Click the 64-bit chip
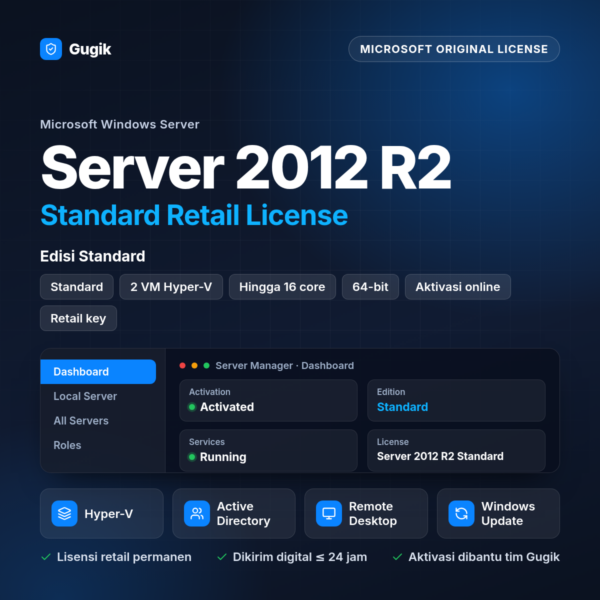This screenshot has height=600, width=600. coord(370,287)
